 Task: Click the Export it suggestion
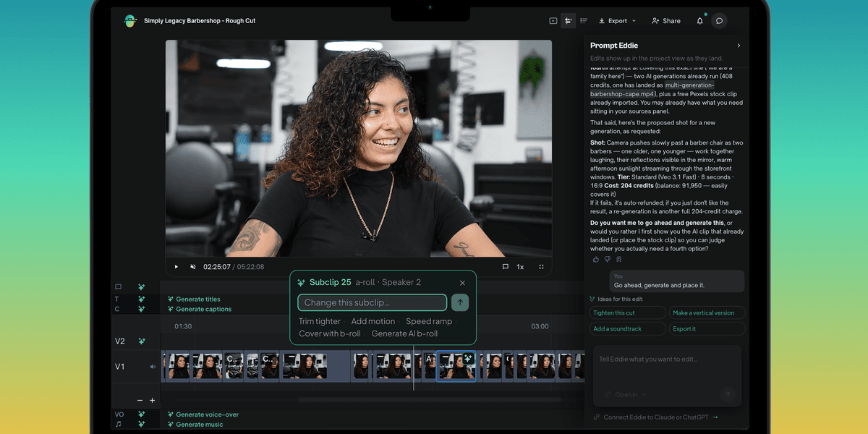707,328
